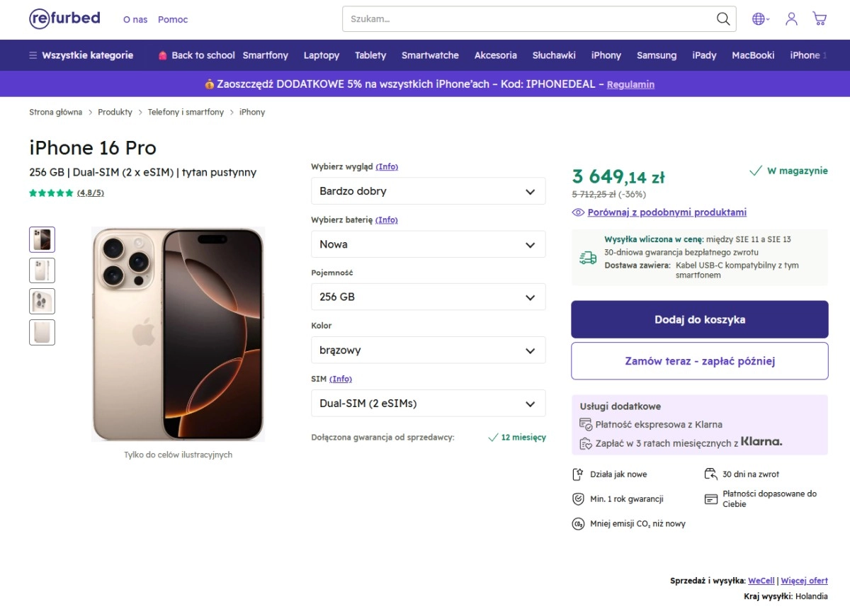Open the Smartwatche category
Image resolution: width=850 pixels, height=616 pixels.
[430, 55]
